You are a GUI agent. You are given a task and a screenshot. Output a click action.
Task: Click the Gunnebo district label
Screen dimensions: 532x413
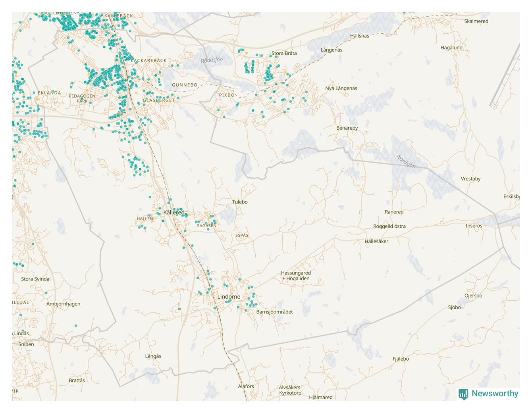click(185, 85)
